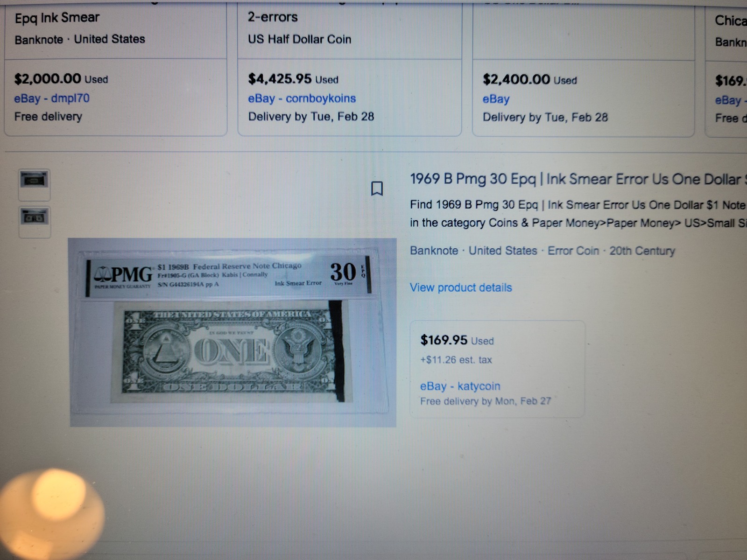
Task: Open the large PMG banknote image
Action: click(233, 332)
